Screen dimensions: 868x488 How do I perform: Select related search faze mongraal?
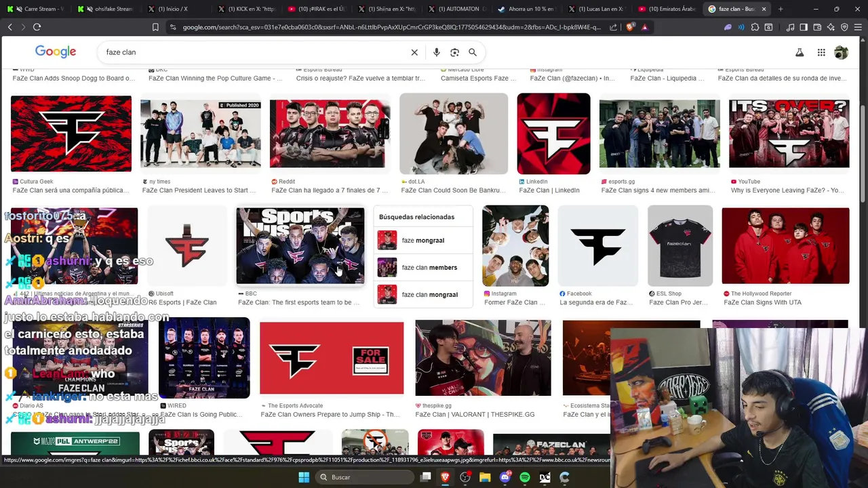[423, 241]
